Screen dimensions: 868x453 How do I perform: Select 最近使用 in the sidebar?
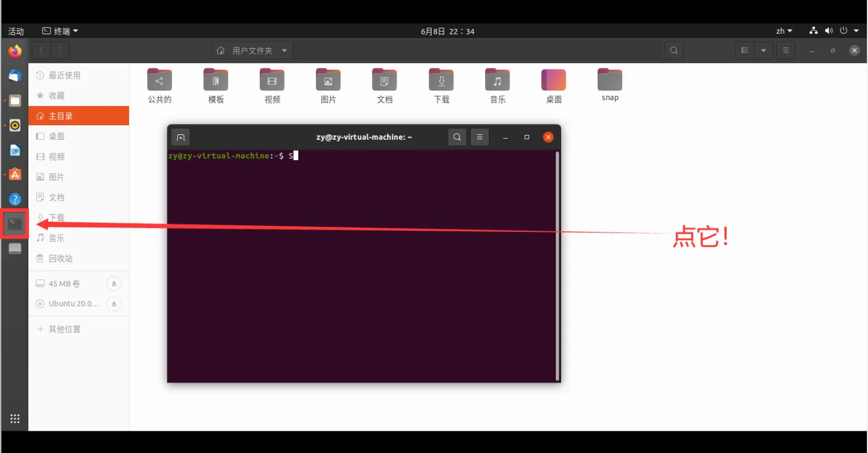click(x=78, y=75)
